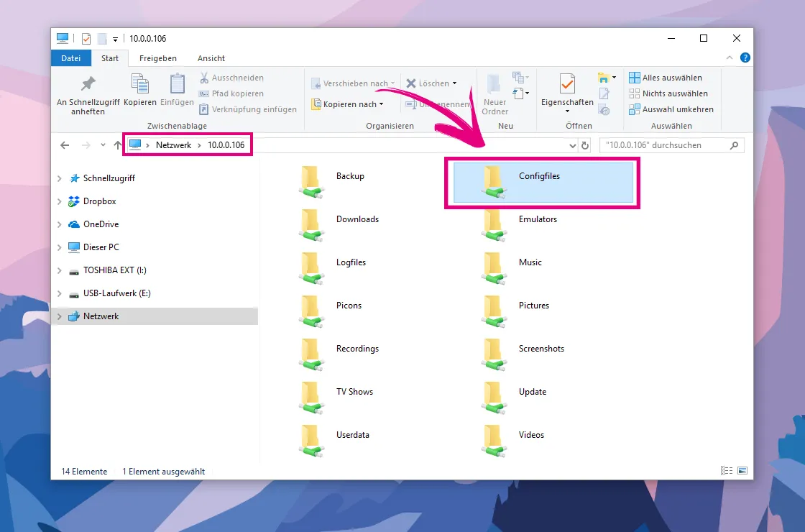Open the Eigenschaften dropdown arrow
The height and width of the screenshot is (532, 805).
point(567,111)
